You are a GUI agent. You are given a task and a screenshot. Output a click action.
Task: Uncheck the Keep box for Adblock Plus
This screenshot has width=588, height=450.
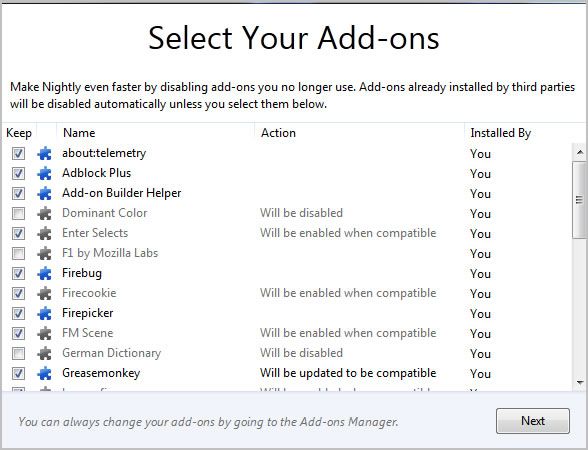[18, 173]
